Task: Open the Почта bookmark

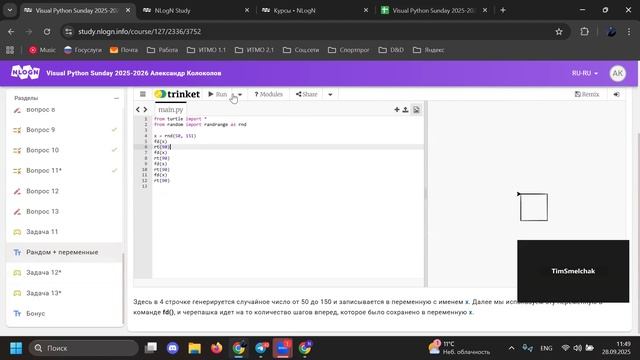Action: 124,50
